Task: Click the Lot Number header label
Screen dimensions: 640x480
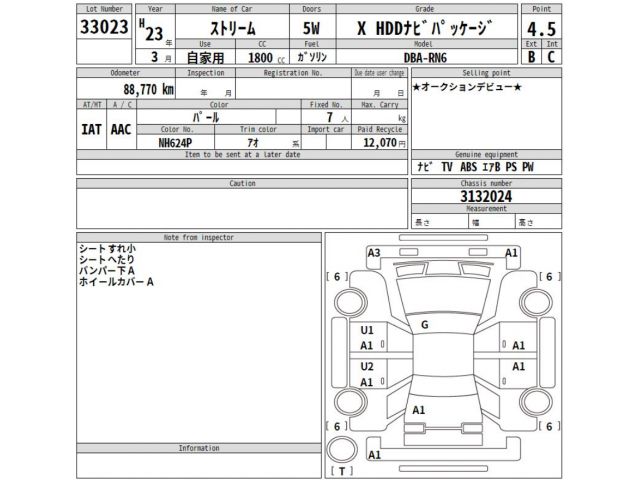Action: tap(104, 9)
